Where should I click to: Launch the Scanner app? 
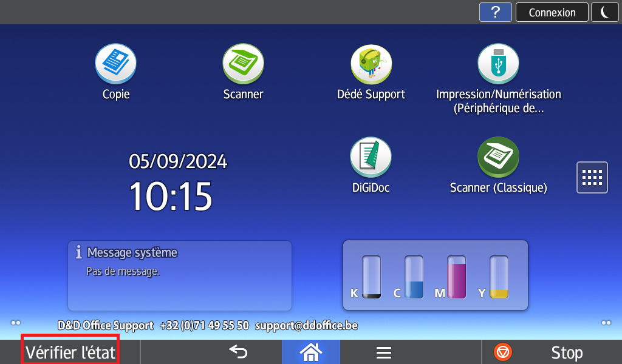tap(243, 64)
